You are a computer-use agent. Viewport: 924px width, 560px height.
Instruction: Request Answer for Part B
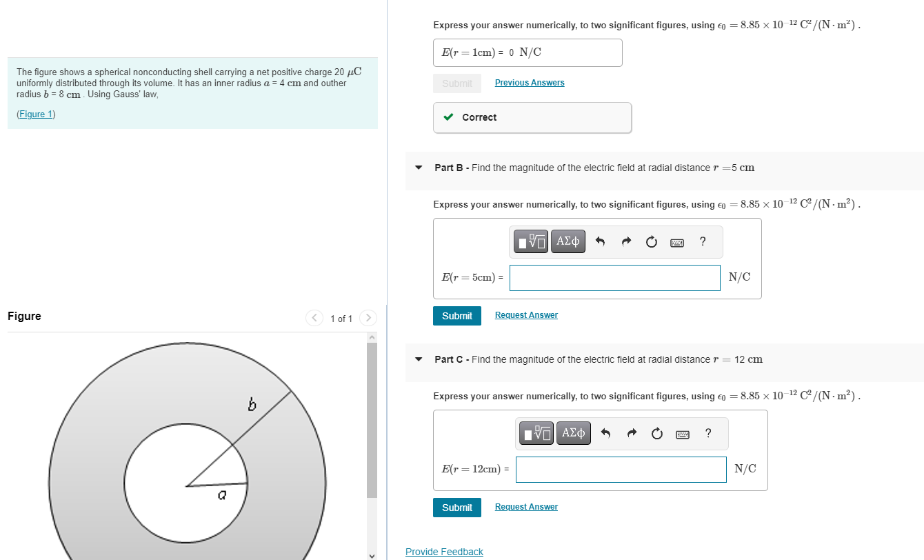point(526,315)
